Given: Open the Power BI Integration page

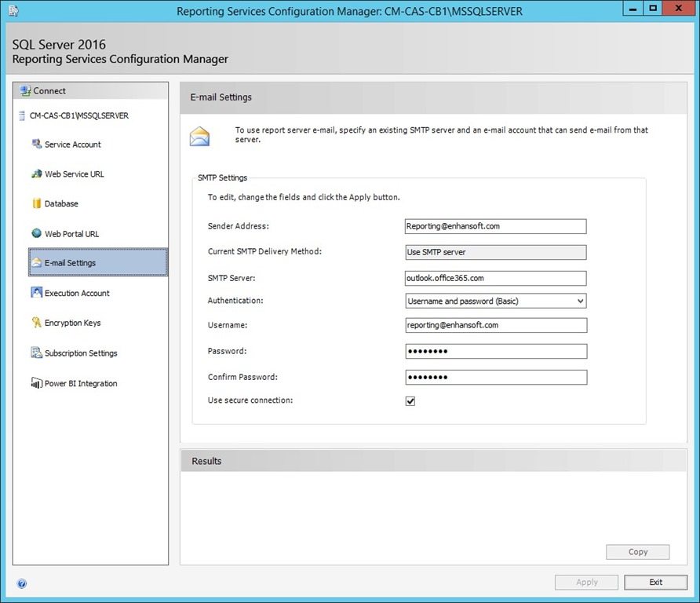Looking at the screenshot, I should (x=81, y=383).
